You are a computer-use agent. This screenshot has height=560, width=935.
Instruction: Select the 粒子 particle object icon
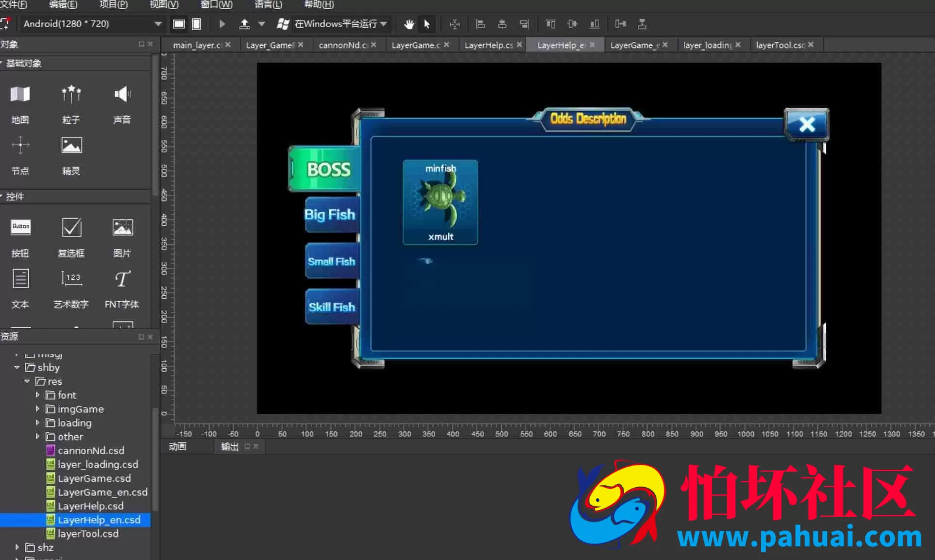point(71,94)
